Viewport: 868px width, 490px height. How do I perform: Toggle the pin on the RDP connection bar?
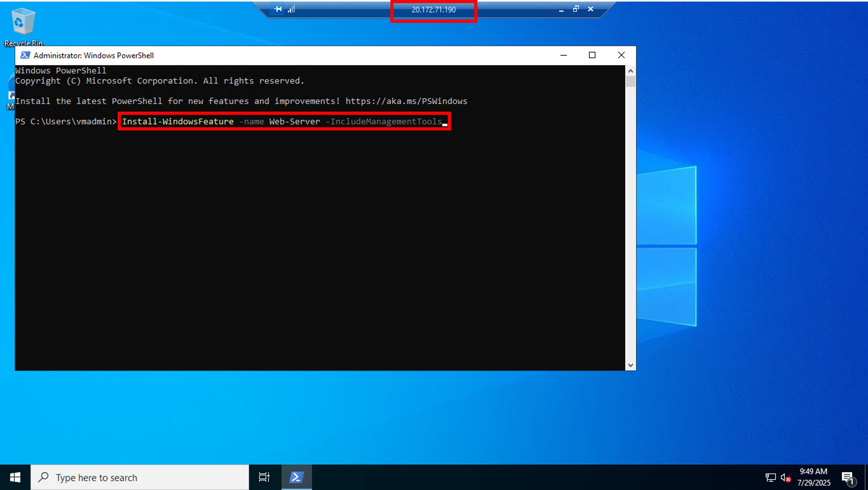coord(277,9)
